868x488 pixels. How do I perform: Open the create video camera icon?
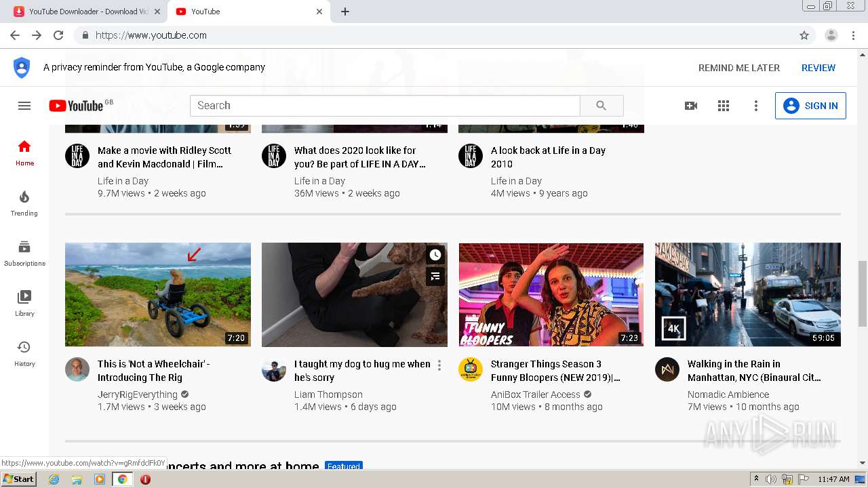click(x=691, y=106)
